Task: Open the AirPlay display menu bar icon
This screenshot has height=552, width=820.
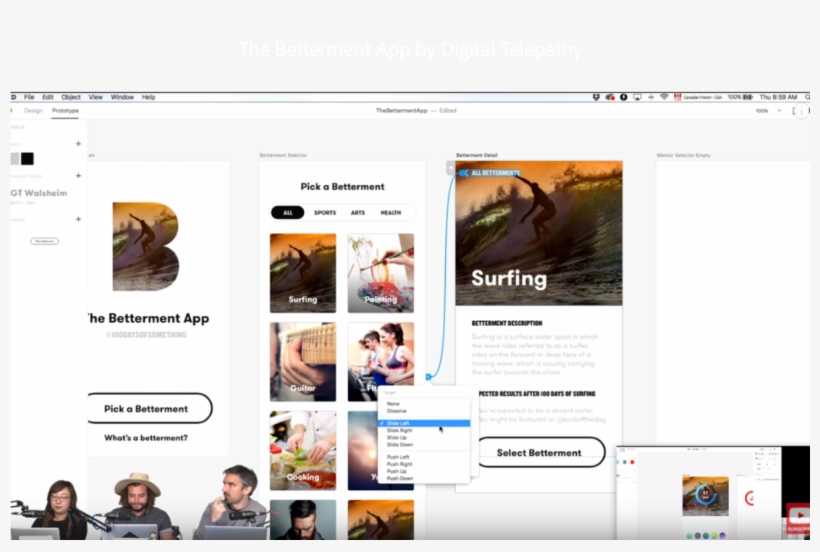Action: (x=637, y=97)
